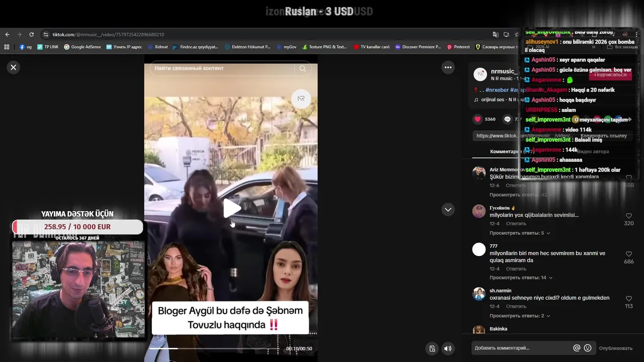Like the video with the heart icon
Image resolution: width=644 pixels, height=362 pixels.
point(477,119)
